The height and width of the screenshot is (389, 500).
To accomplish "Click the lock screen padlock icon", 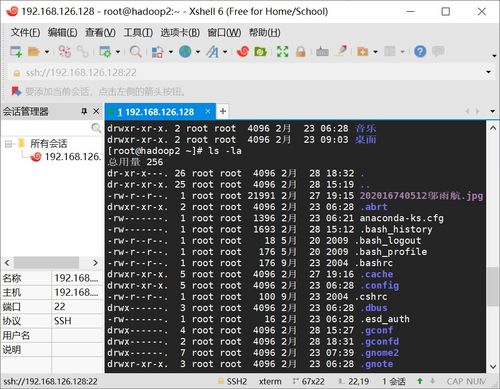I will pyautogui.click(x=300, y=52).
